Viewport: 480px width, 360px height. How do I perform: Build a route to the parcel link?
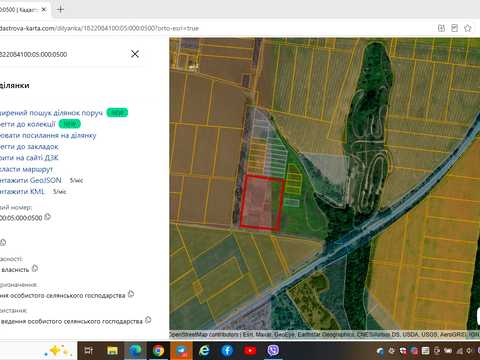click(x=26, y=169)
